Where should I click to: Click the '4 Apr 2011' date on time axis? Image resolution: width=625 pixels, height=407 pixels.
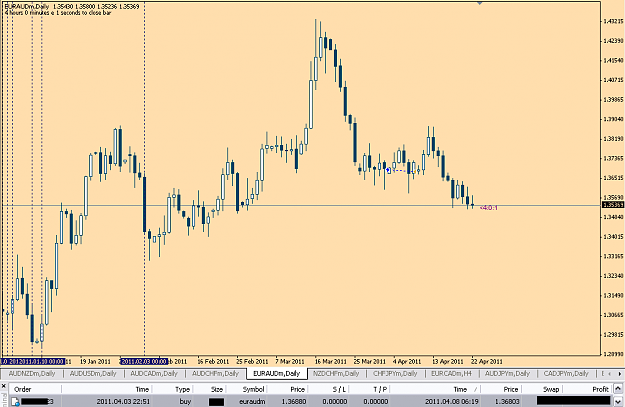click(x=407, y=362)
